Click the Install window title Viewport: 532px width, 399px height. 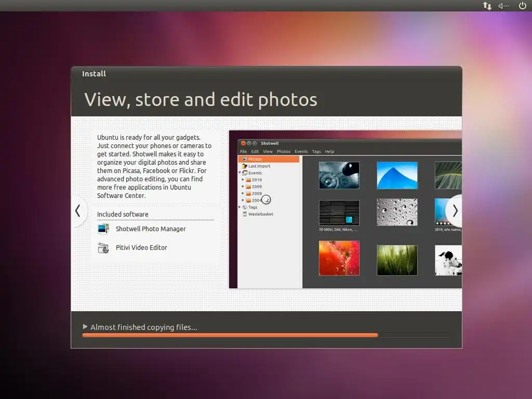point(94,74)
